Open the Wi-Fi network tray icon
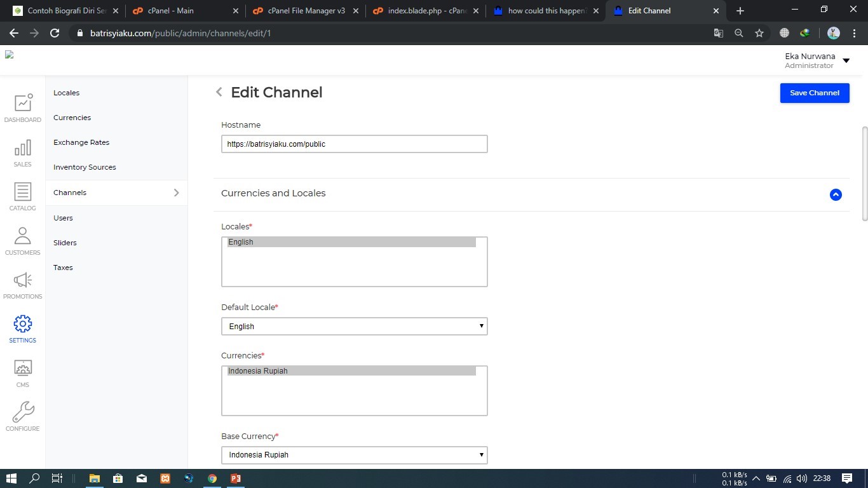This screenshot has height=488, width=868. (x=787, y=478)
